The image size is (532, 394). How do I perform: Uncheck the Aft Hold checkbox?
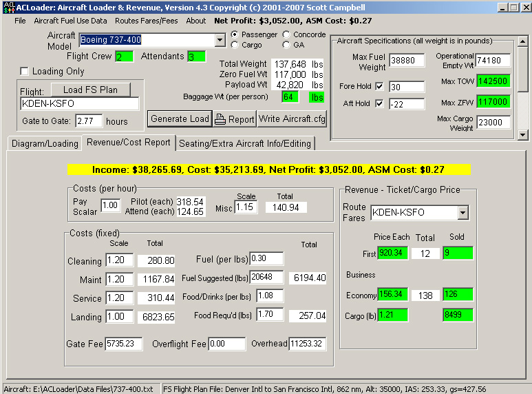pyautogui.click(x=379, y=103)
